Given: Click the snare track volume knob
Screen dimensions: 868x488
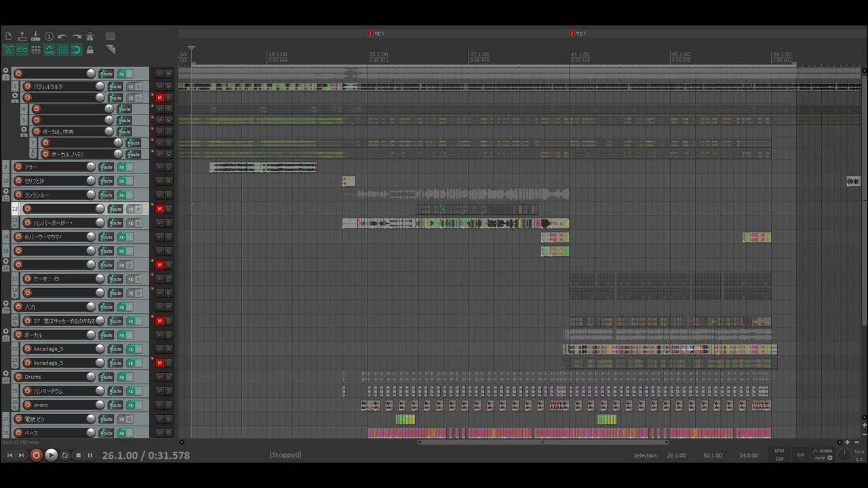Looking at the screenshot, I should coord(100,405).
